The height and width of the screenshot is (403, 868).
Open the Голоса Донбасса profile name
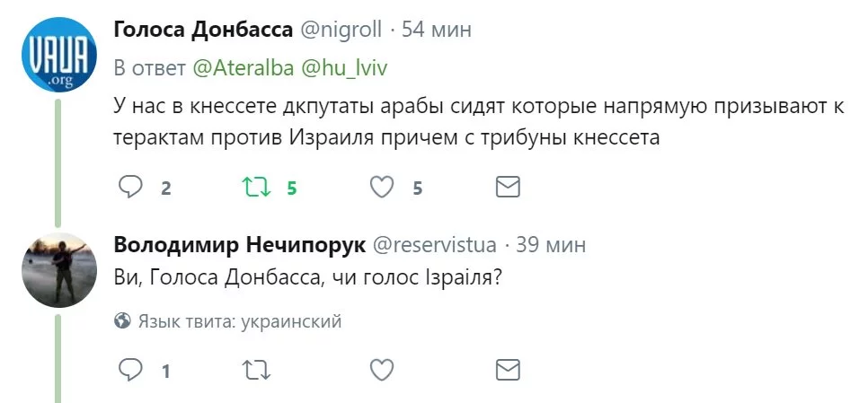203,30
